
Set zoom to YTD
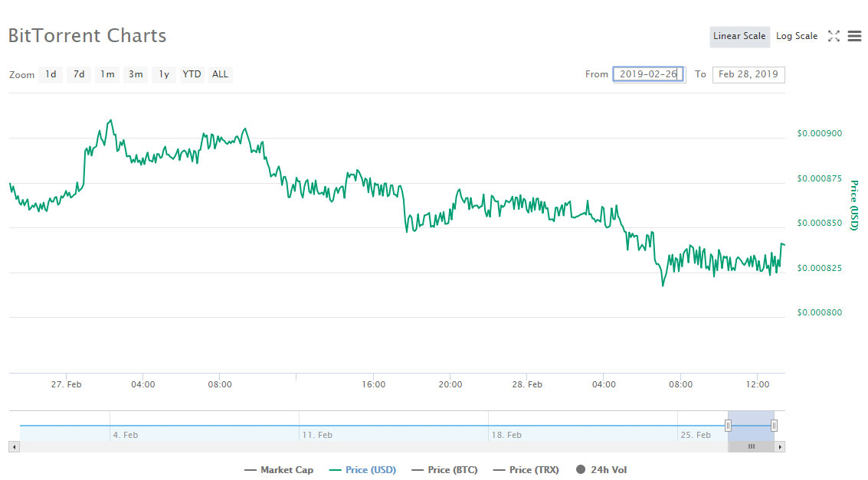click(x=192, y=74)
